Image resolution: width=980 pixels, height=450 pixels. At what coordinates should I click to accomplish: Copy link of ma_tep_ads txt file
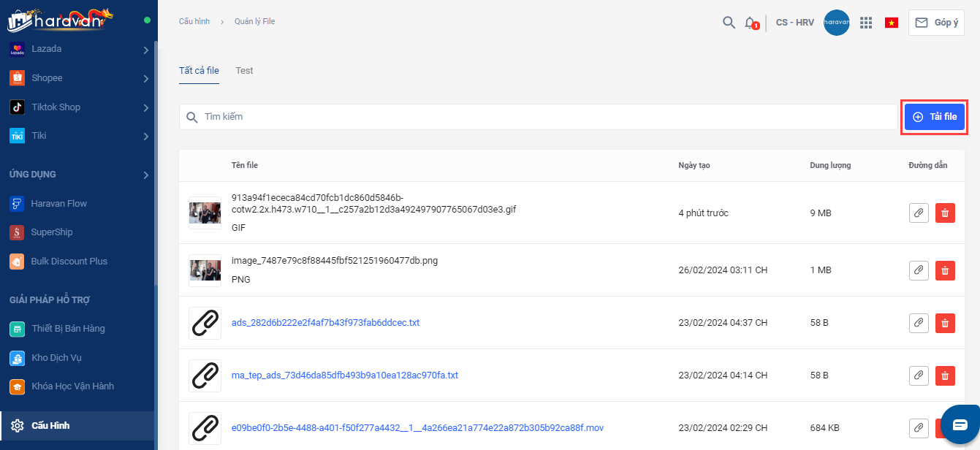[919, 375]
